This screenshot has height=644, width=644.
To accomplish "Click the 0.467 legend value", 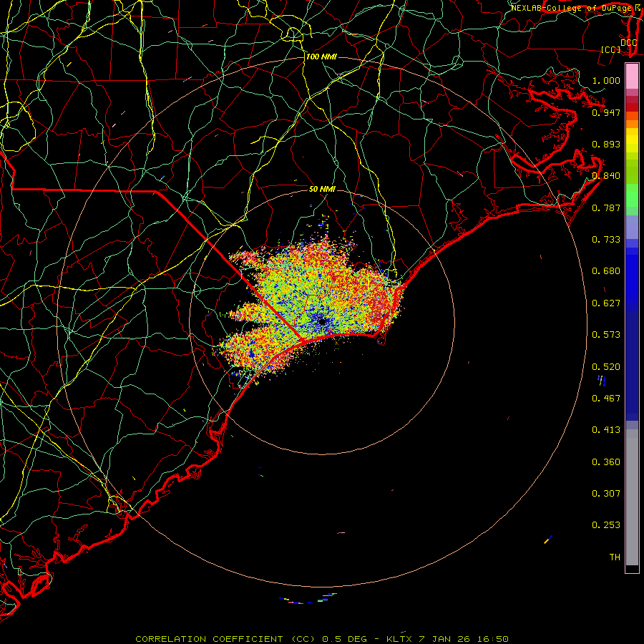I will tap(606, 399).
